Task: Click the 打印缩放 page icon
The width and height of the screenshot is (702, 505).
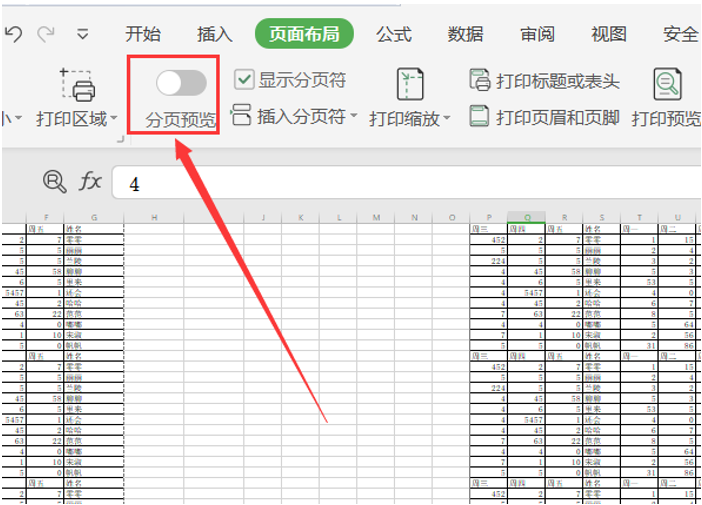Action: point(410,84)
